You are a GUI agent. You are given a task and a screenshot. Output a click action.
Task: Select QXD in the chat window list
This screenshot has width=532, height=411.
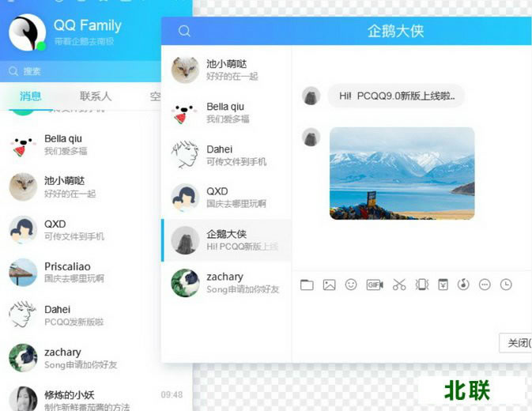[x=226, y=198]
